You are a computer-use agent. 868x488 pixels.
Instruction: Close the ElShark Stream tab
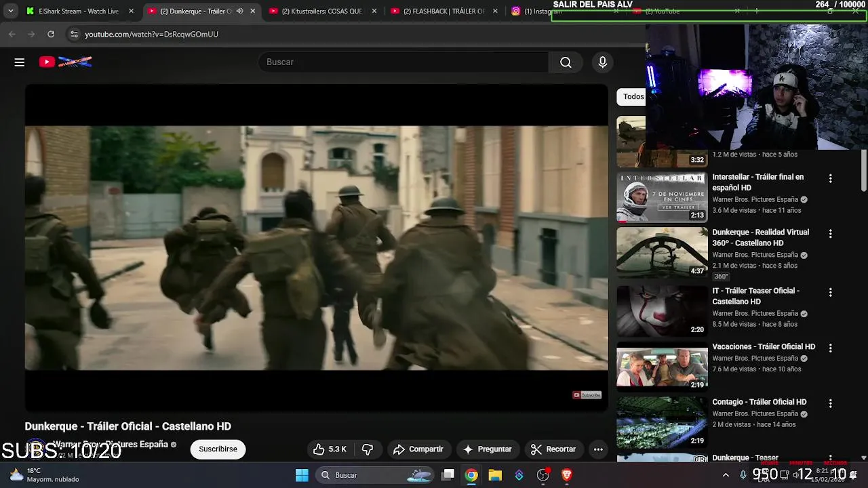click(132, 11)
